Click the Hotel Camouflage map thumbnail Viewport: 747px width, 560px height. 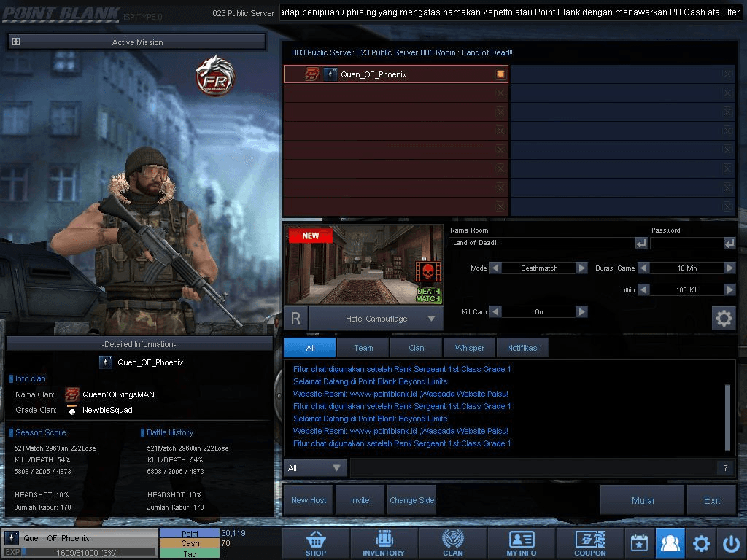(x=364, y=265)
